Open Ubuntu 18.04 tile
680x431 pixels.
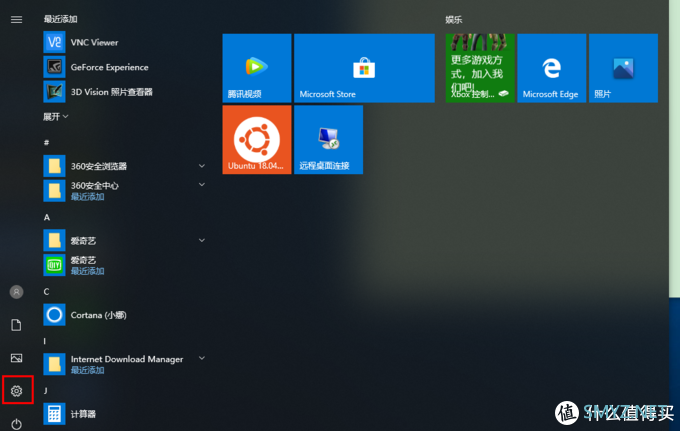pos(257,140)
